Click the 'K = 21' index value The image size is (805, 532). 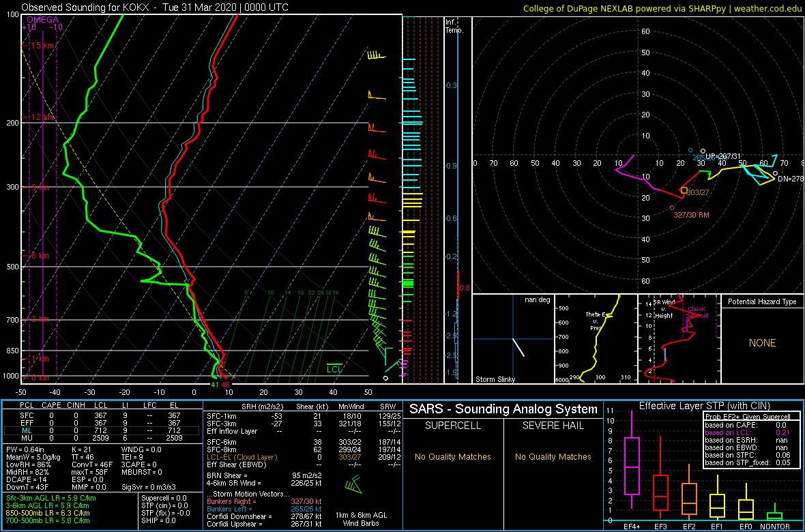(x=83, y=449)
